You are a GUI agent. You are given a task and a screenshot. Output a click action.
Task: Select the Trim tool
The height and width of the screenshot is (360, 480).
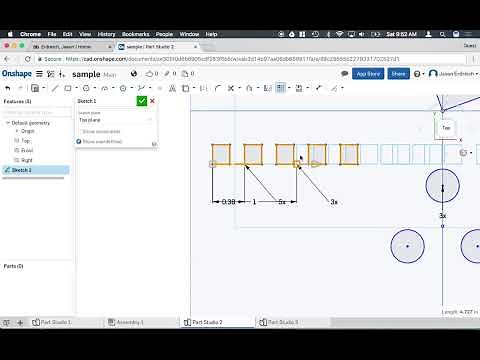click(230, 88)
